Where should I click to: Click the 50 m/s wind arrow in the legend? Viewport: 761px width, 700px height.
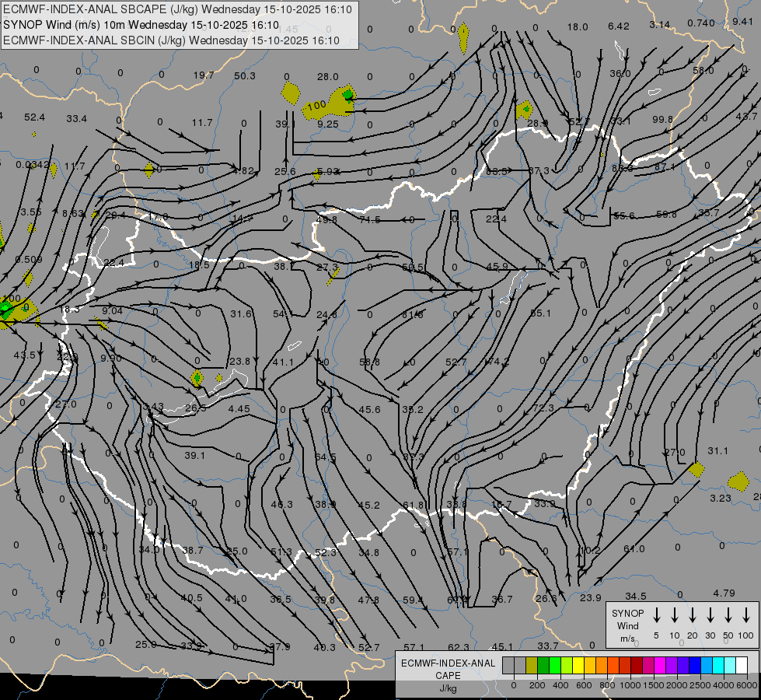pyautogui.click(x=728, y=614)
